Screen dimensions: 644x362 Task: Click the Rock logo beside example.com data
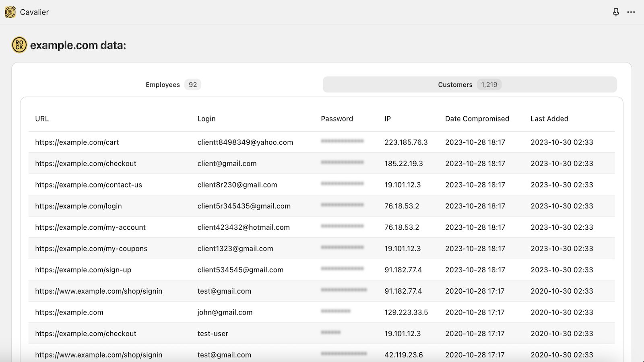click(x=19, y=45)
